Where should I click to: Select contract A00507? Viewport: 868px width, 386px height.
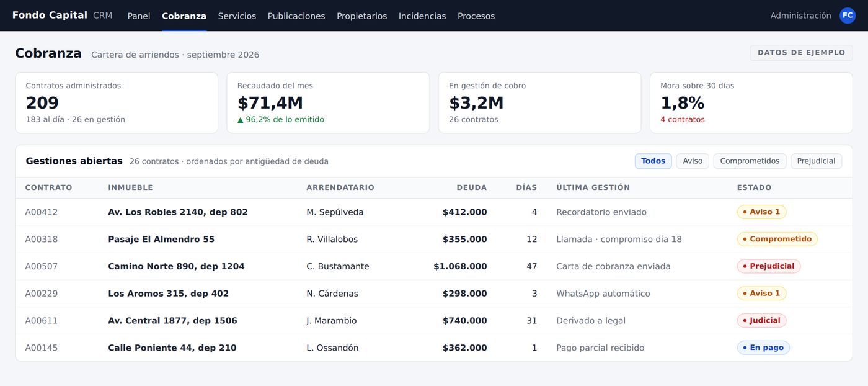[42, 267]
